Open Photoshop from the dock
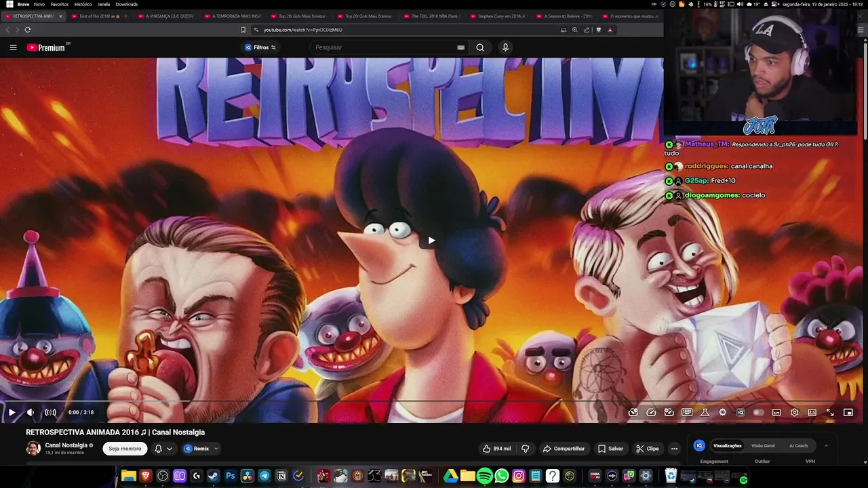This screenshot has width=868, height=488. point(231,476)
